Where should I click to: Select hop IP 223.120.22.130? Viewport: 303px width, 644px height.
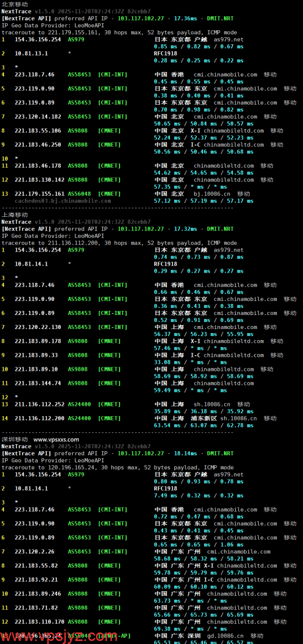pos(38,327)
